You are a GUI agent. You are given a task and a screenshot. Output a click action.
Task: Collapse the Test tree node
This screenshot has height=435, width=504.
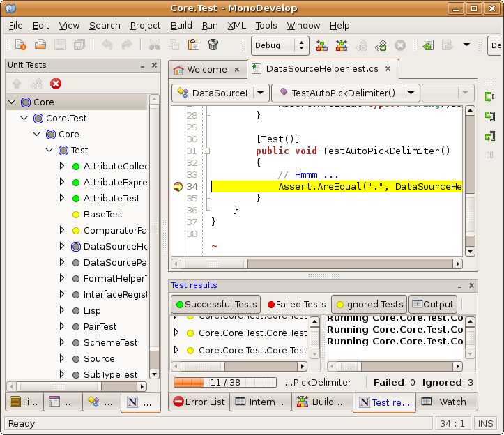click(49, 150)
